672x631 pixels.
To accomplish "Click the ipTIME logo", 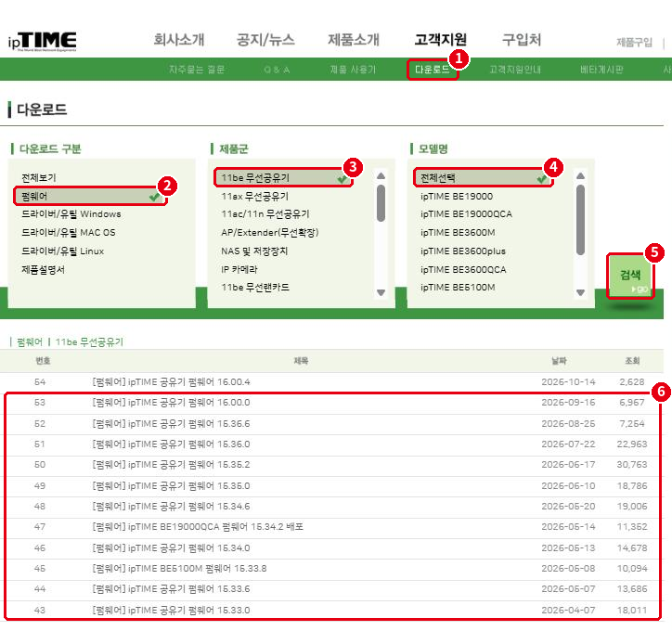I will point(42,42).
